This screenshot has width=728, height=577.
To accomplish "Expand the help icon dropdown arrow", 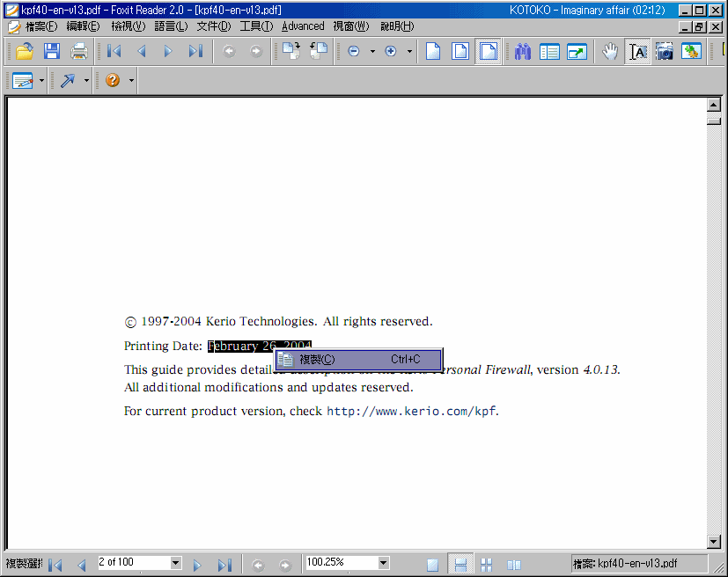I will (131, 81).
